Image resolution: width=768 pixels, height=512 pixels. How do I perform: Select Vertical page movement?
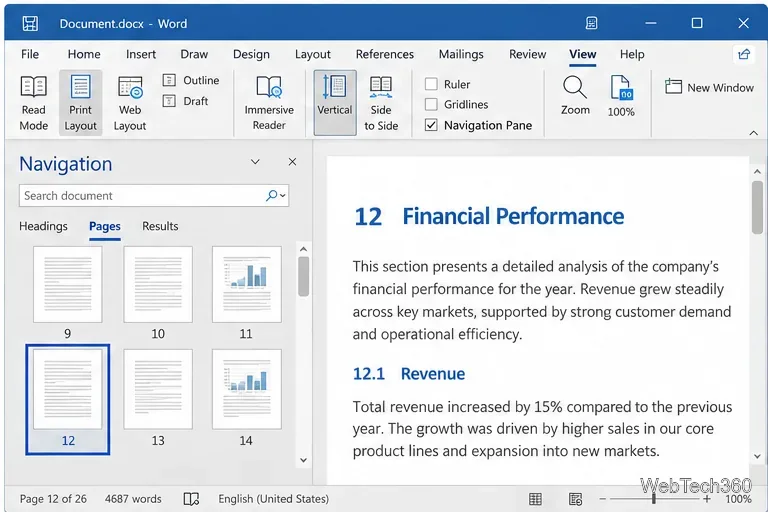coord(335,103)
